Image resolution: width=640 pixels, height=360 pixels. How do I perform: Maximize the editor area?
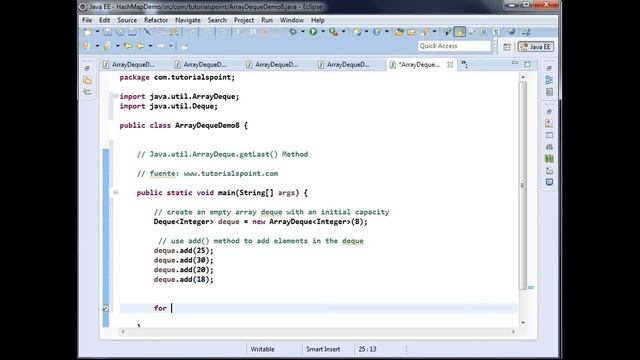coord(527,64)
